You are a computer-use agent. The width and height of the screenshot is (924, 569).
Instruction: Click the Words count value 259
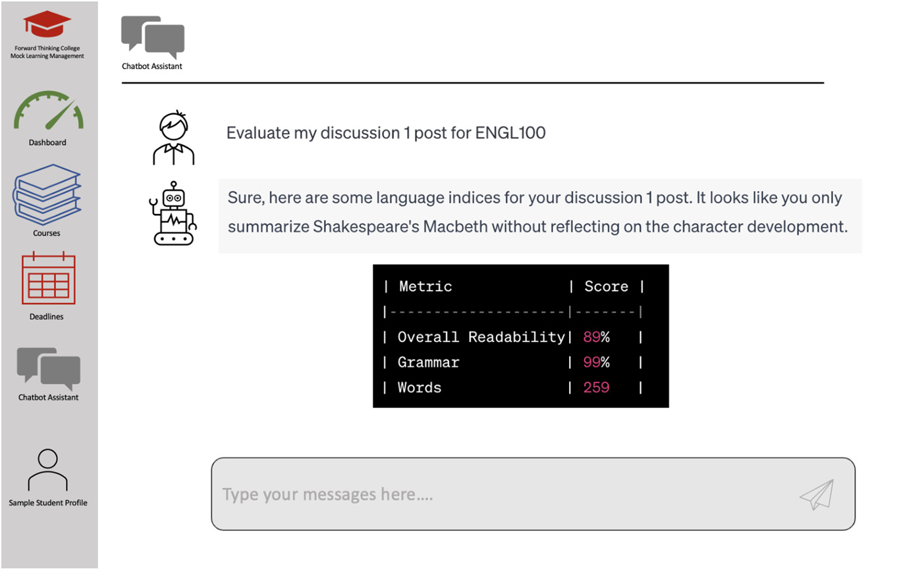596,388
